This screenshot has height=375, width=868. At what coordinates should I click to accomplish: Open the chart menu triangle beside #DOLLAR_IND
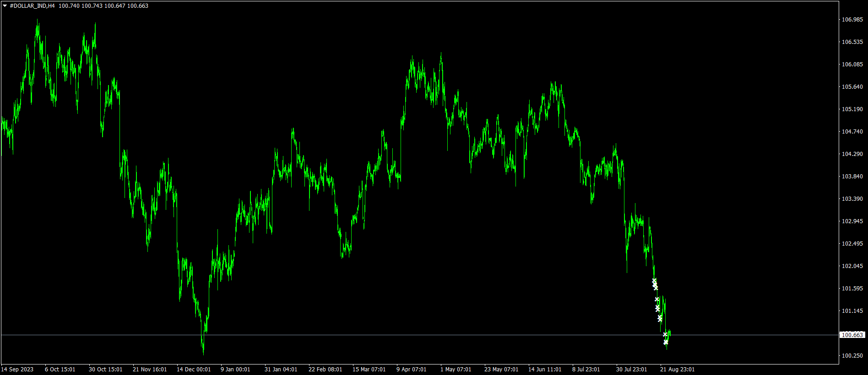tap(5, 6)
